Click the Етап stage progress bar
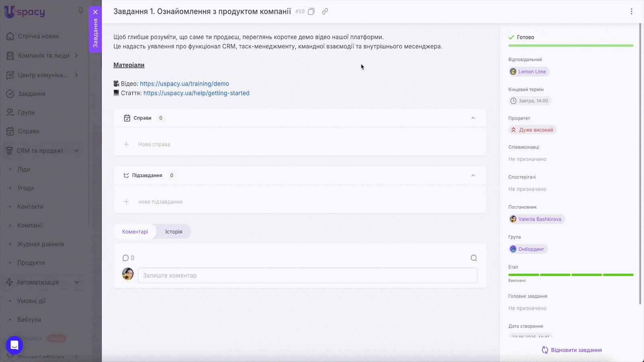The height and width of the screenshot is (362, 644). (571, 275)
